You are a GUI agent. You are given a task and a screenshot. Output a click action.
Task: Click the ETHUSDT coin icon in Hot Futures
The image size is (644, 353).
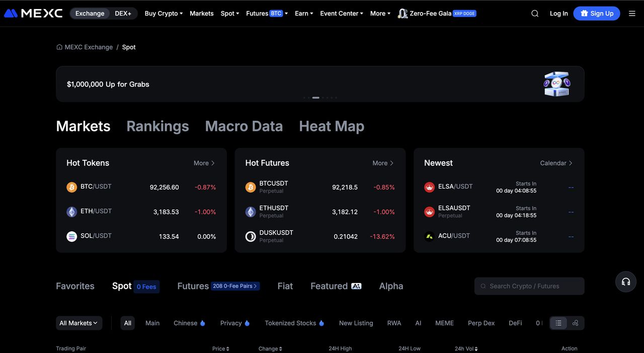pyautogui.click(x=251, y=212)
